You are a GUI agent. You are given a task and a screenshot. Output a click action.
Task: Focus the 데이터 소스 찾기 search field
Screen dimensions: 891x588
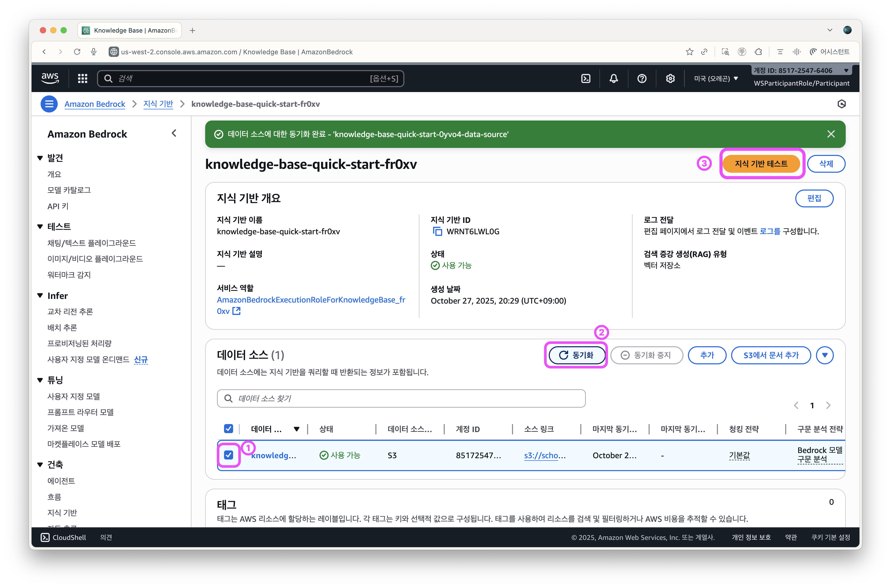click(401, 398)
